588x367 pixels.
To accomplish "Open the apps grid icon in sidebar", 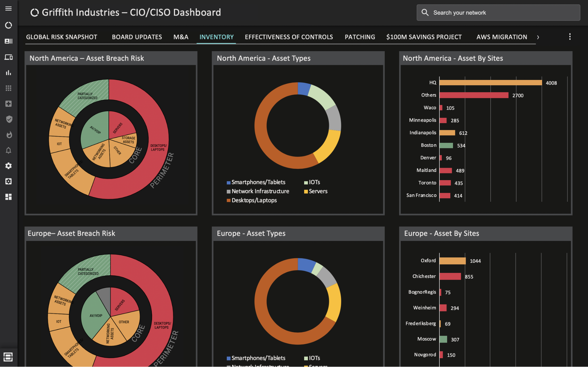I will click(9, 88).
